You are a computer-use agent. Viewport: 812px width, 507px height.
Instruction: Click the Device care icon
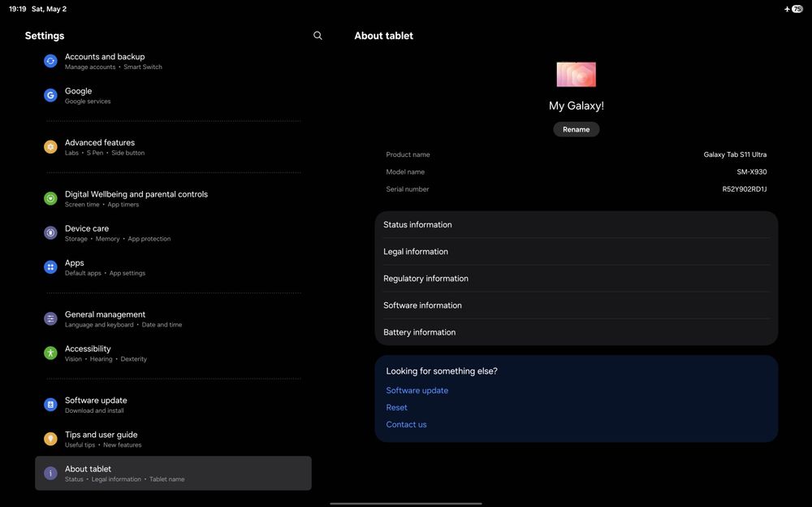(x=50, y=232)
